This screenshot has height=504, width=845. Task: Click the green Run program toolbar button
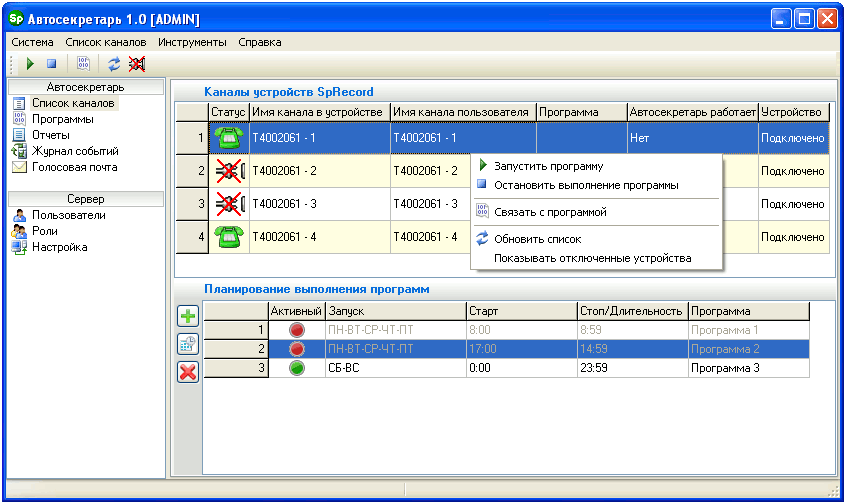point(31,63)
